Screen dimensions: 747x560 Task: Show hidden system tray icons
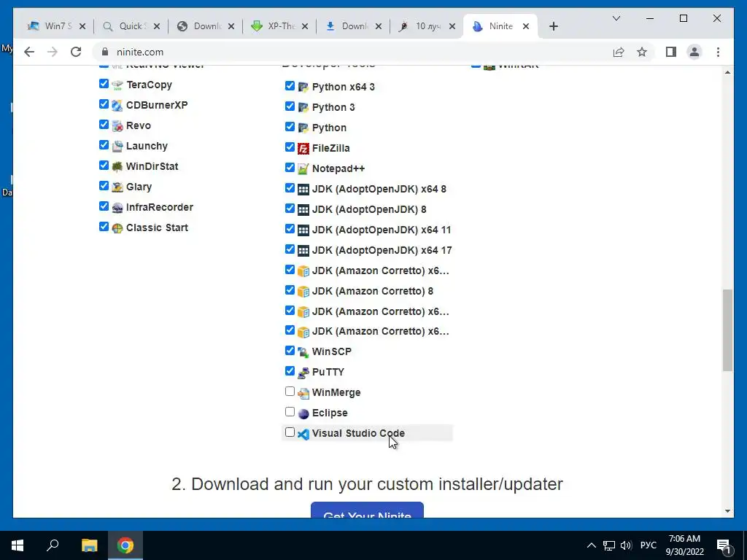591,545
